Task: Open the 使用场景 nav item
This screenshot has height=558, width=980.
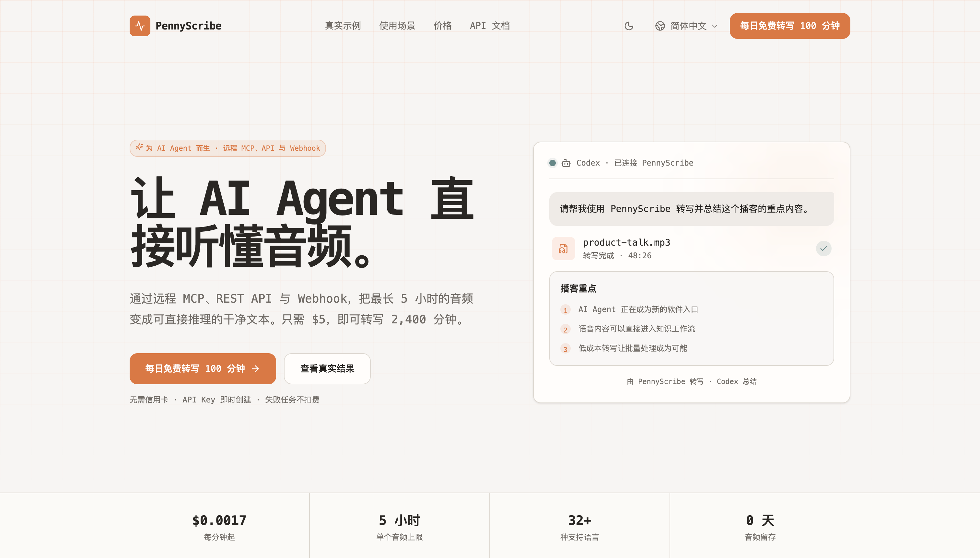Action: (x=397, y=26)
